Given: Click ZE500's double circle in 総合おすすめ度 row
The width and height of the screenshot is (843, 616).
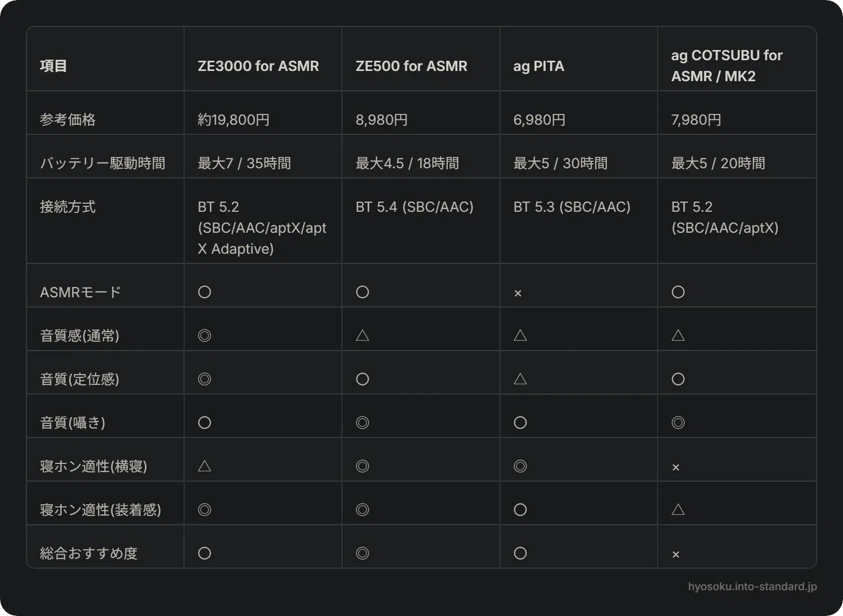Looking at the screenshot, I should [362, 553].
